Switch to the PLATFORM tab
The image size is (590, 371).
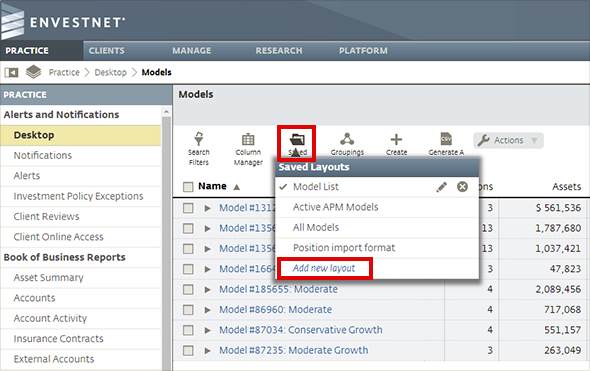pyautogui.click(x=363, y=51)
